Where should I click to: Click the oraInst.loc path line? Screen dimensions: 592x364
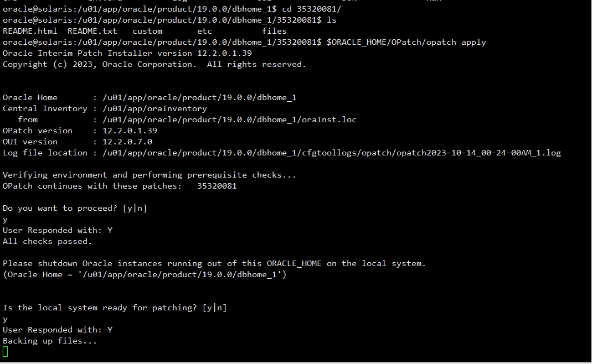point(229,119)
